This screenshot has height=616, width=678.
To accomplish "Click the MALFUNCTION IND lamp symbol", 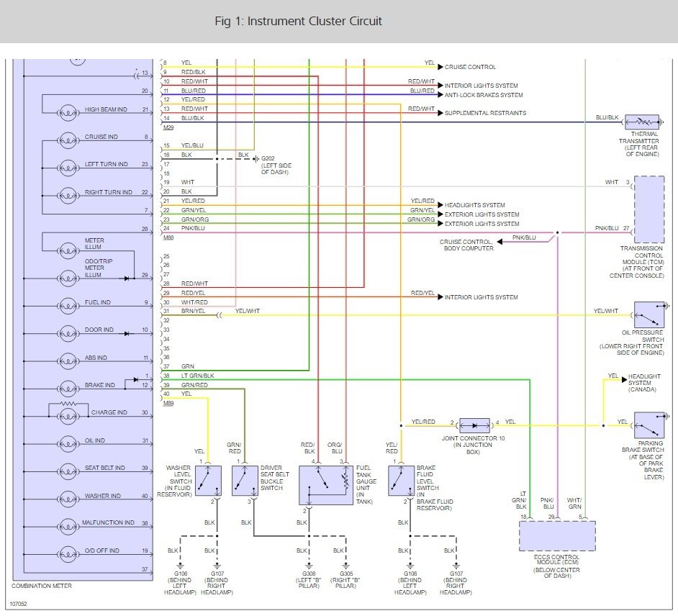I will [68, 527].
